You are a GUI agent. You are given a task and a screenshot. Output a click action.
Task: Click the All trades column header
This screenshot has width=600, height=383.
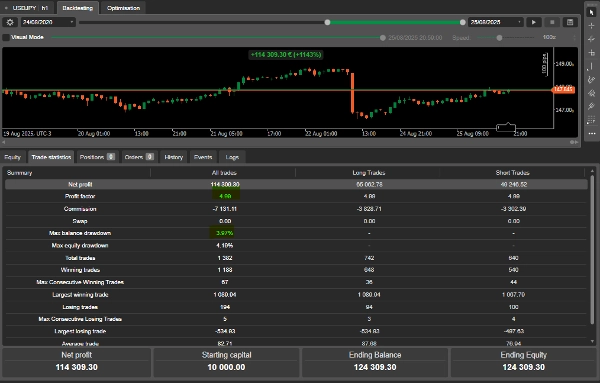[224, 173]
